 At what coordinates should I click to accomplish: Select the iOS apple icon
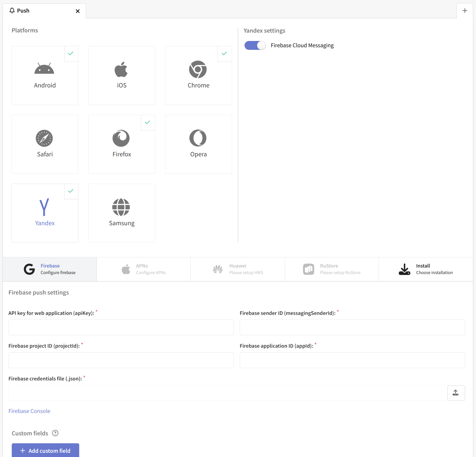[x=121, y=69]
